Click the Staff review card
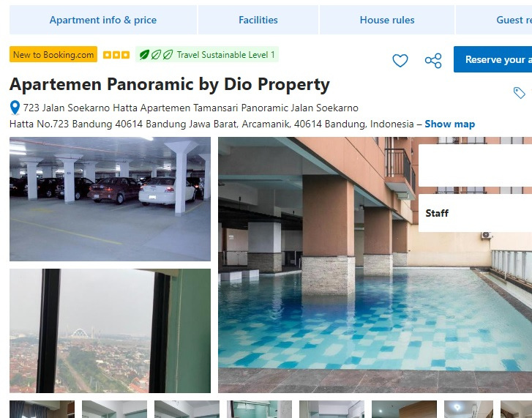 [475, 213]
